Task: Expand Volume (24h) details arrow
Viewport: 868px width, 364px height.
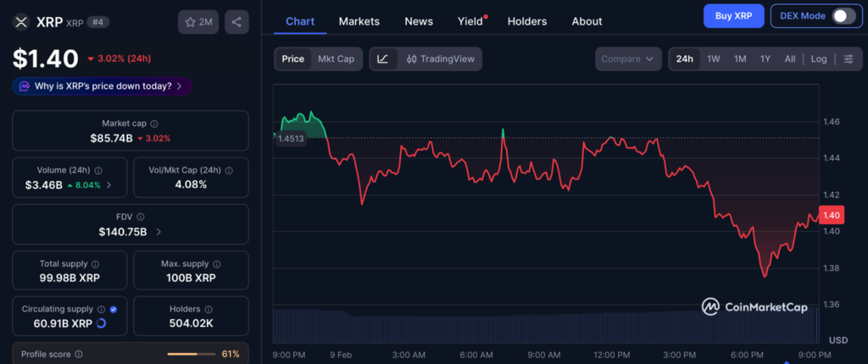Action: 108,185
